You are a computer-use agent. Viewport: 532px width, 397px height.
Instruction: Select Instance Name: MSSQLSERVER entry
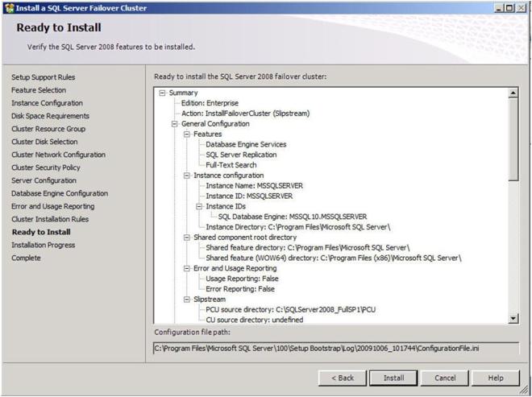[x=254, y=186]
